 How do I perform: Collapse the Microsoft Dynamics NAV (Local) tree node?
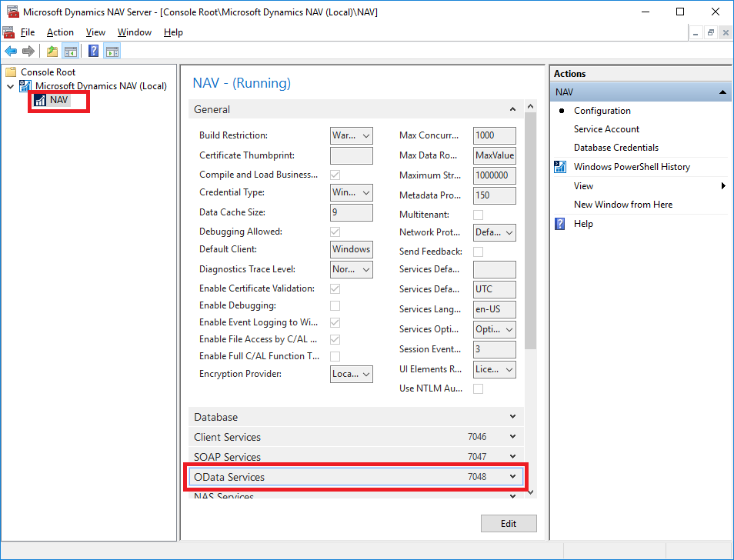click(10, 87)
